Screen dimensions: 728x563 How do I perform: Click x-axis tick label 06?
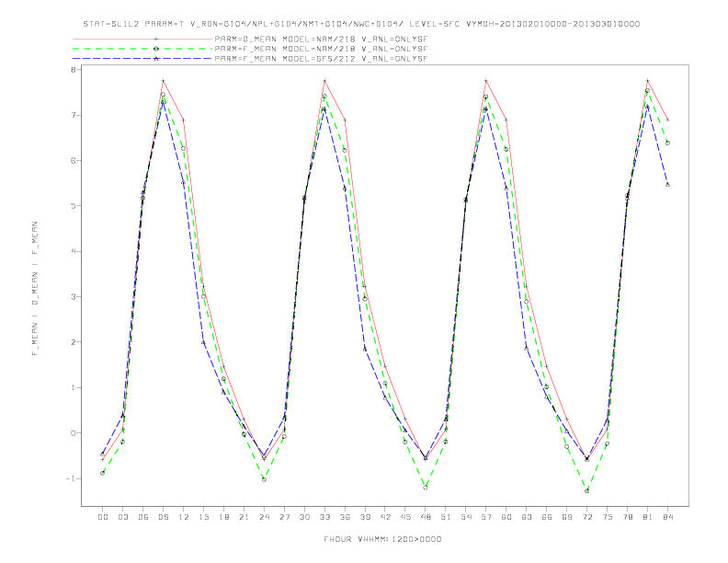(x=143, y=517)
